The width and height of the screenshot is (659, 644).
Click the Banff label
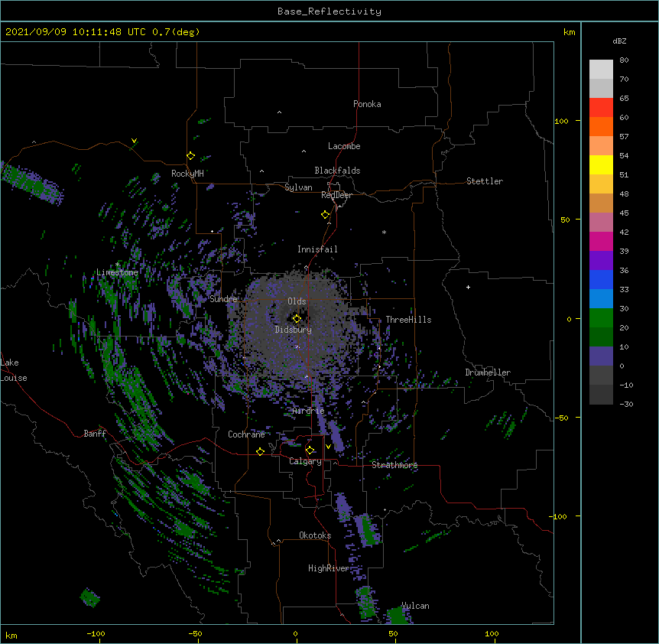95,434
